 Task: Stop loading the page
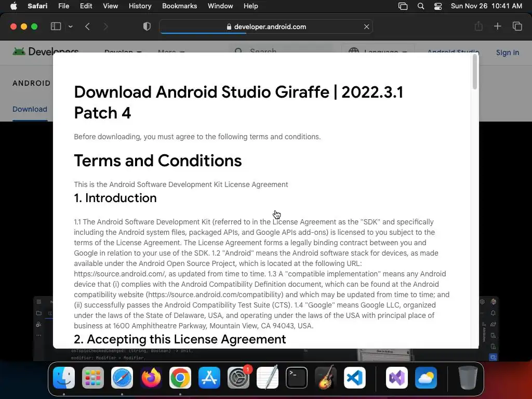click(x=366, y=26)
